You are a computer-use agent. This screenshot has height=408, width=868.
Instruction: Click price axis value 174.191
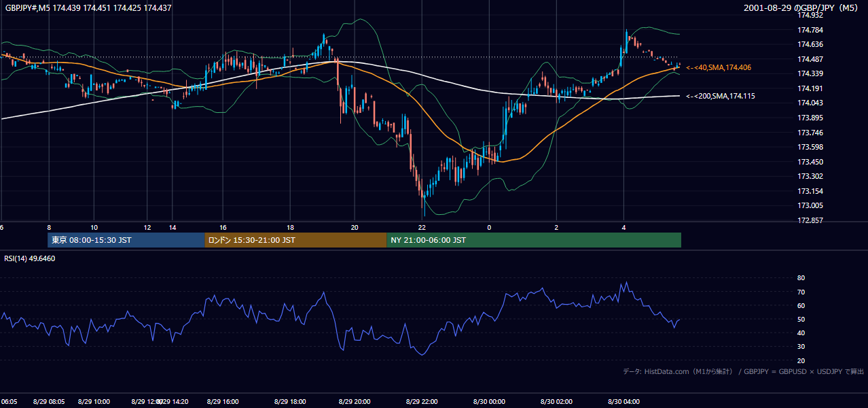(810, 88)
